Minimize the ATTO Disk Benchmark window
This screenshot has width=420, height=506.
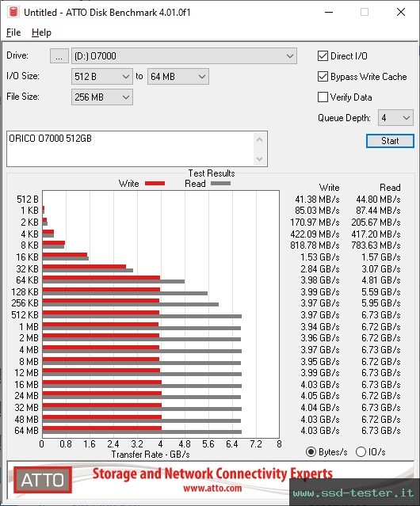pos(329,12)
